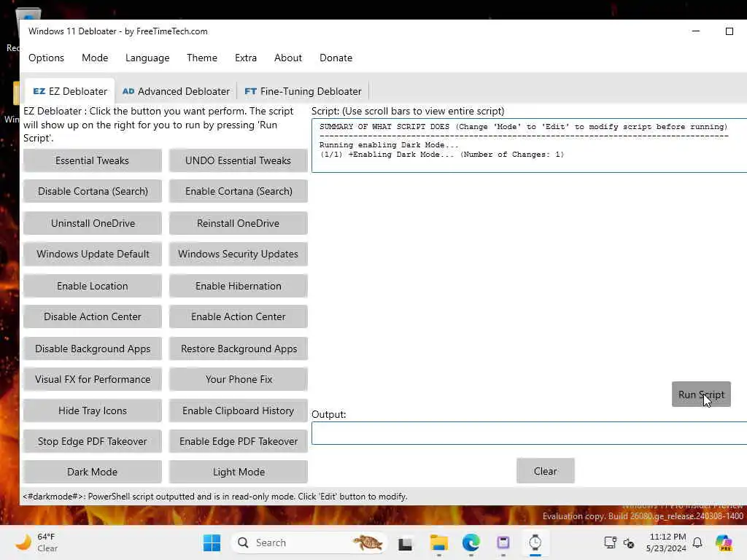Open File Explorer from taskbar

438,542
